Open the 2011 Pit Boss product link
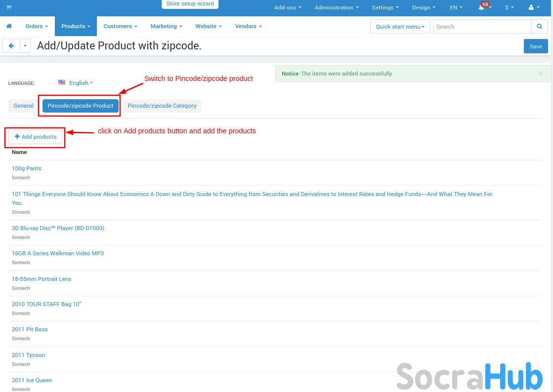 pos(30,329)
